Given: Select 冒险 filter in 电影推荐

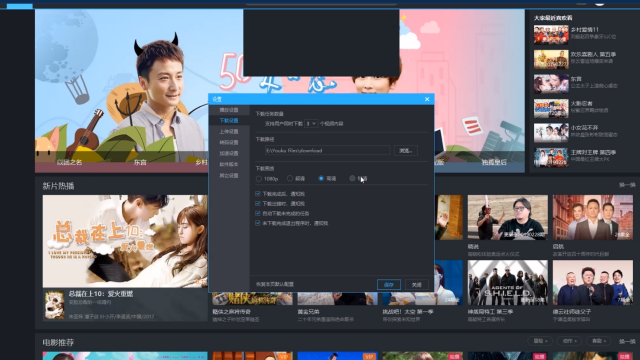Looking at the screenshot, I should pyautogui.click(x=540, y=341).
